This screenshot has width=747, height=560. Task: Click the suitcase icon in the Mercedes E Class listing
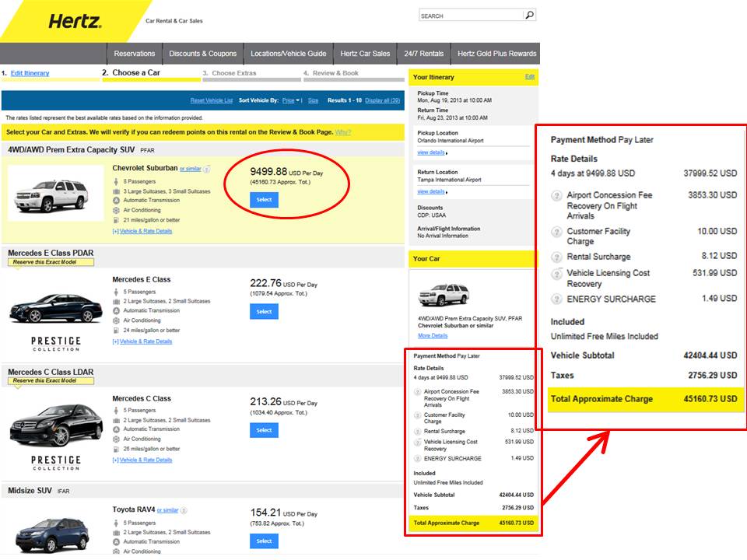[x=116, y=302]
